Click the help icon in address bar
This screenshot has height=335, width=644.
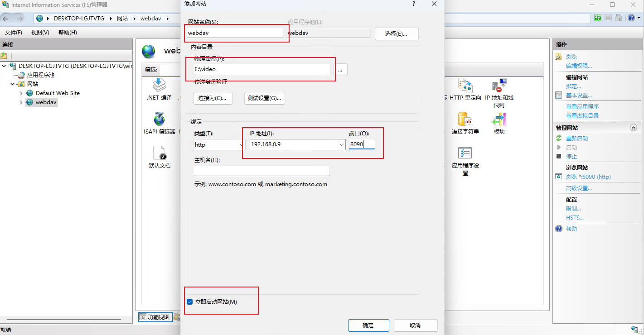coord(630,18)
